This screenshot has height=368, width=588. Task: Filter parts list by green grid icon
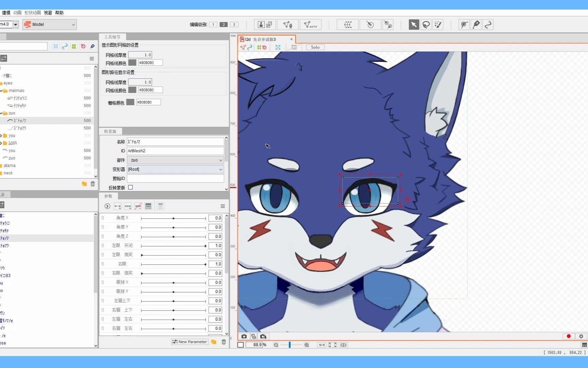[74, 46]
